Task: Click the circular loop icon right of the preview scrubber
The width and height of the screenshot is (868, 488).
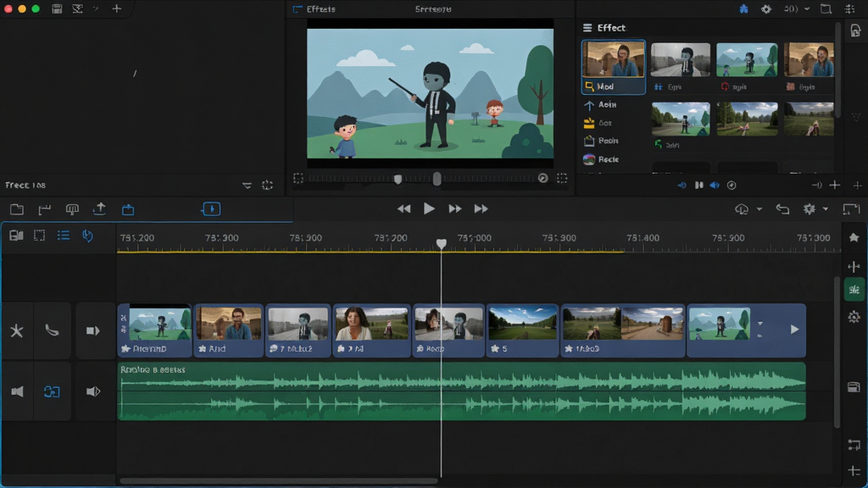Action: 543,178
